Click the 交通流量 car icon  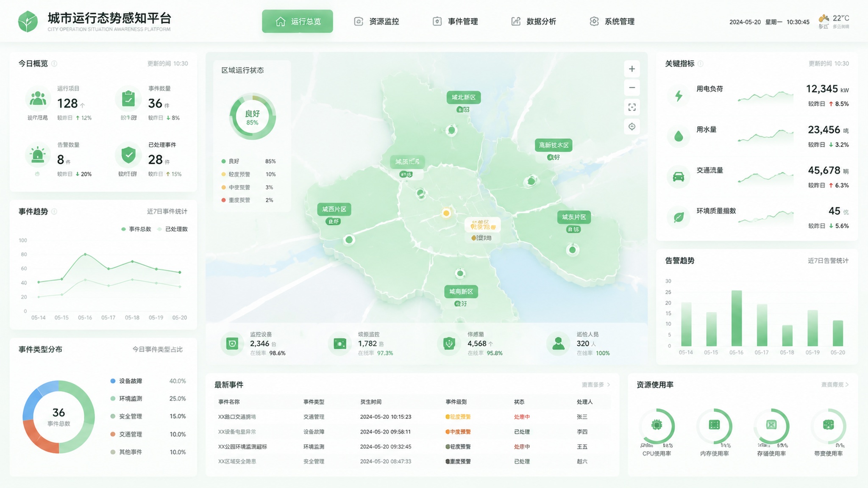click(679, 177)
